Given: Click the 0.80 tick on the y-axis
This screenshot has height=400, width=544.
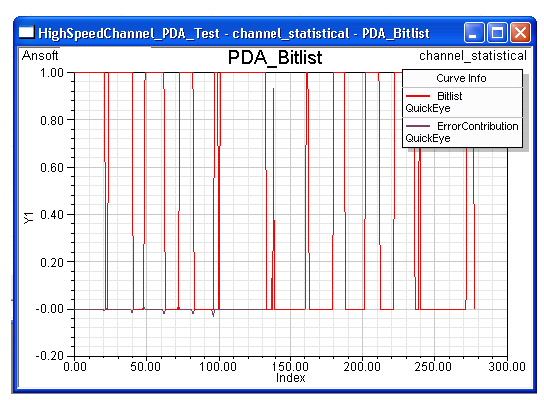Looking at the screenshot, I should coord(52,121).
